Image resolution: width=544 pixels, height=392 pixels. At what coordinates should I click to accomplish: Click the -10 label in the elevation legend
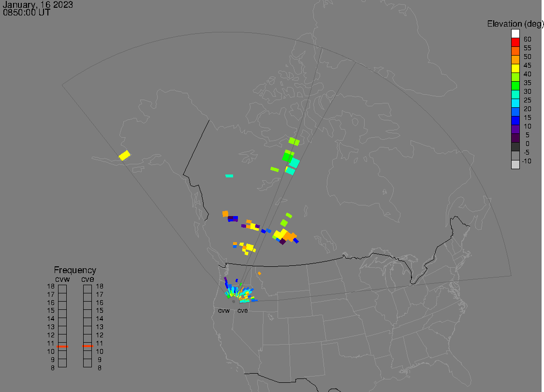(527, 161)
